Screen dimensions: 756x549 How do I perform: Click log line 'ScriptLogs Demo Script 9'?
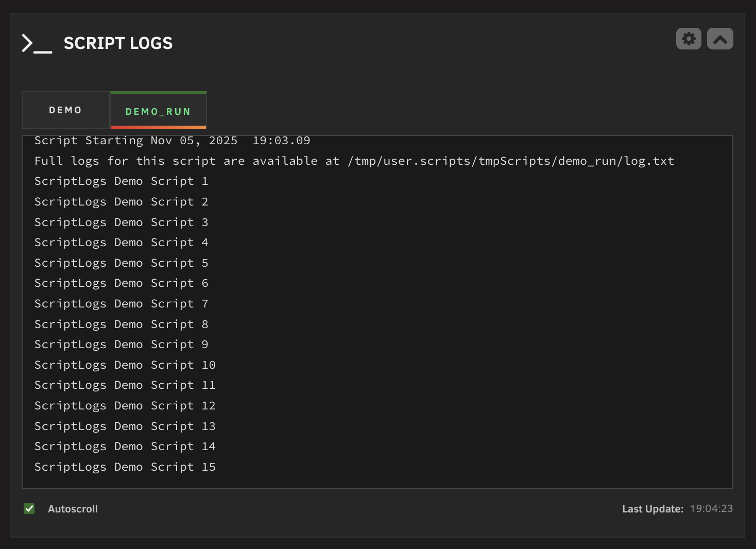pos(121,345)
